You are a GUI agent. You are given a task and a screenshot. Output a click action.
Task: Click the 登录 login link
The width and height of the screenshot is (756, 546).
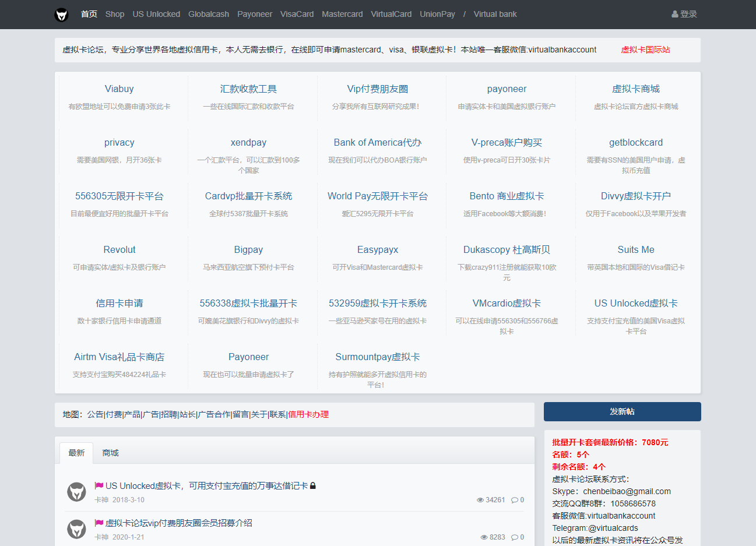684,14
